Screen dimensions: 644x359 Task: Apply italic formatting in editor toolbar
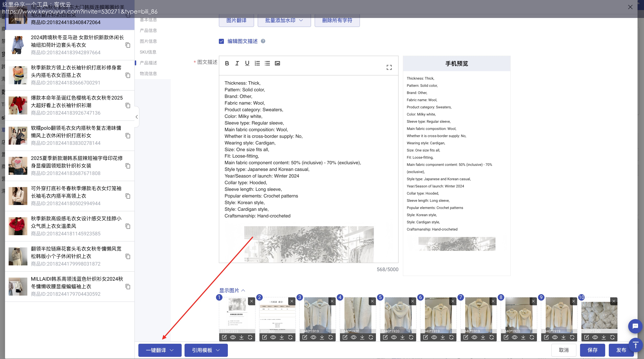[237, 63]
